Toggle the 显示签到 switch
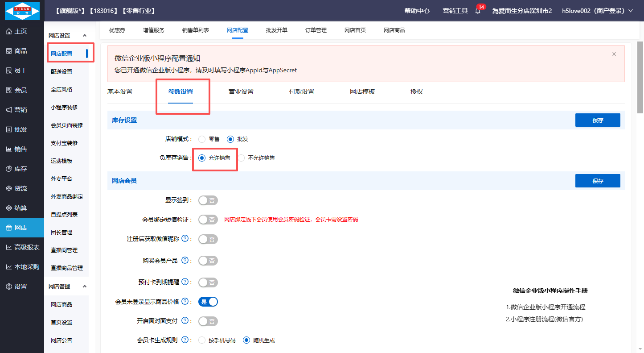This screenshot has width=644, height=353. (208, 200)
